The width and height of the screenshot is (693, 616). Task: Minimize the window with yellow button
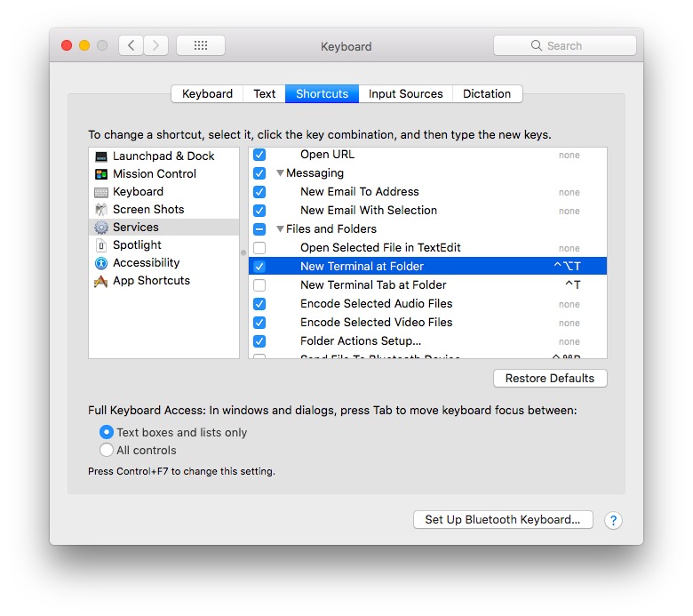coord(84,45)
